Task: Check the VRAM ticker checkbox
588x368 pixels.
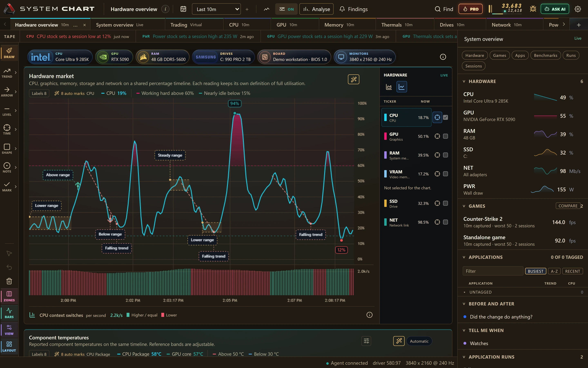Action: [445, 174]
